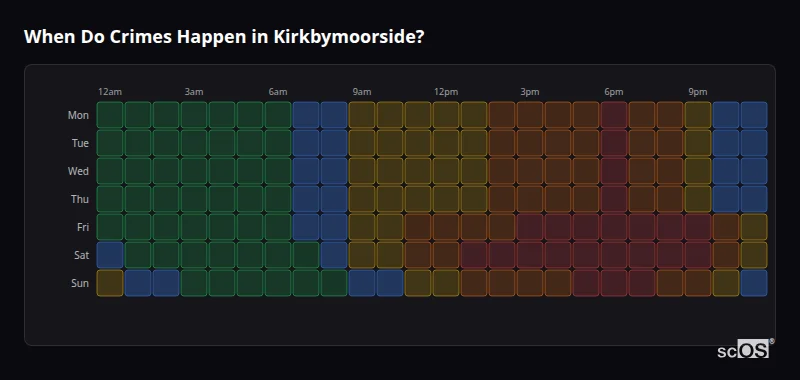Click the Friday 9pm red cell

pos(698,227)
